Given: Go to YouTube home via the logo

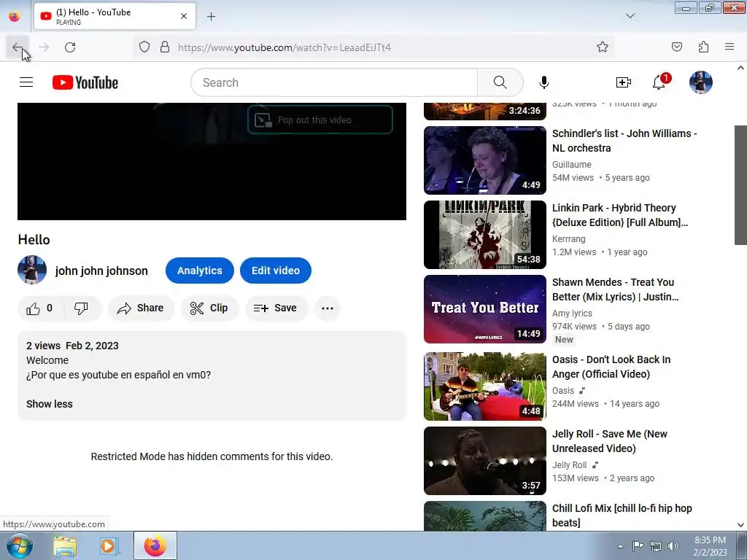Looking at the screenshot, I should tap(85, 82).
